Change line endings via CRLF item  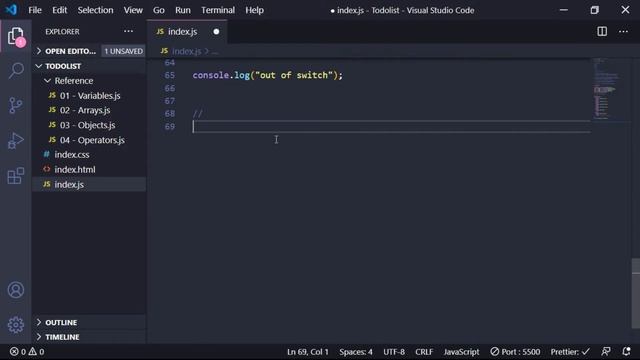(424, 351)
